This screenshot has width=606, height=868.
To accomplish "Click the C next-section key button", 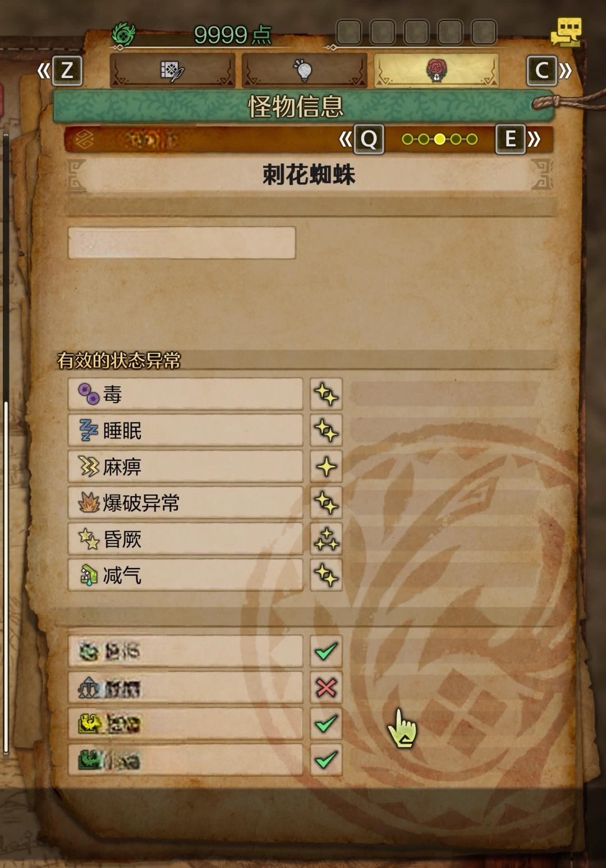I will [541, 71].
